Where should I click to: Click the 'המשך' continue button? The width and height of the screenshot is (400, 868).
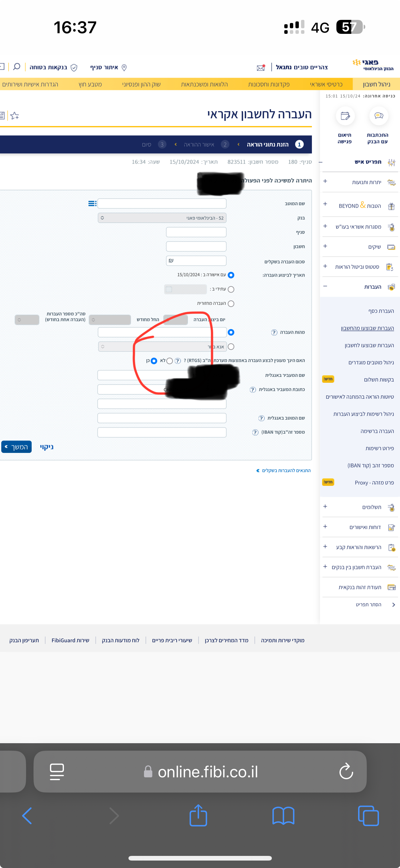click(16, 447)
